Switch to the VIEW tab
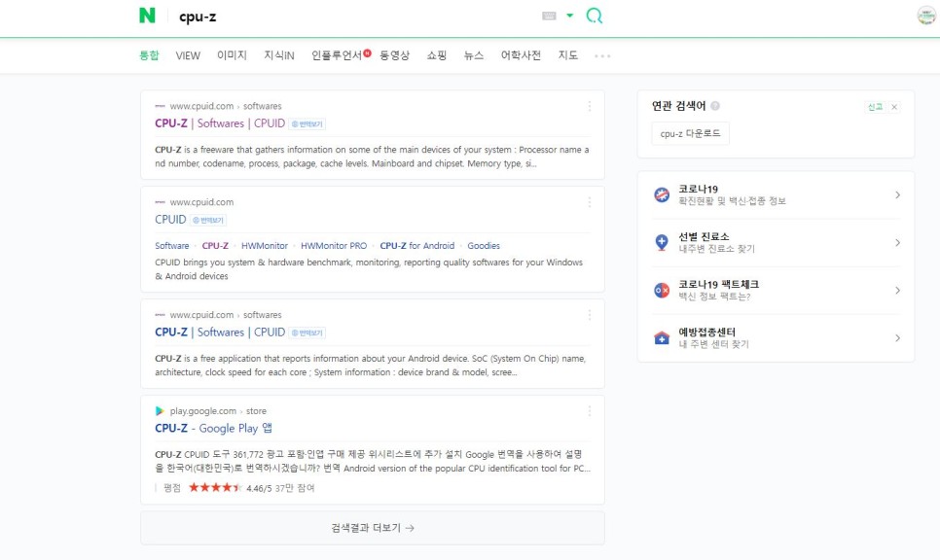940x560 pixels. 188,55
